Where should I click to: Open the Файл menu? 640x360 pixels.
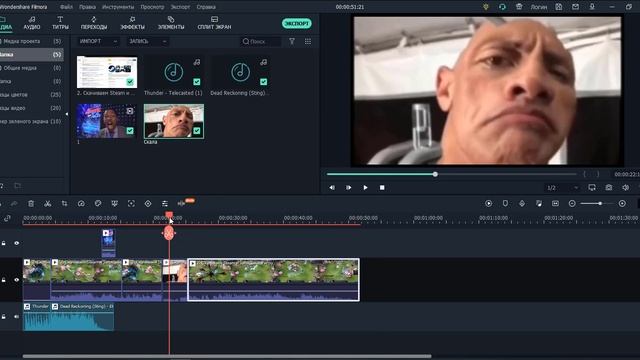[66, 7]
